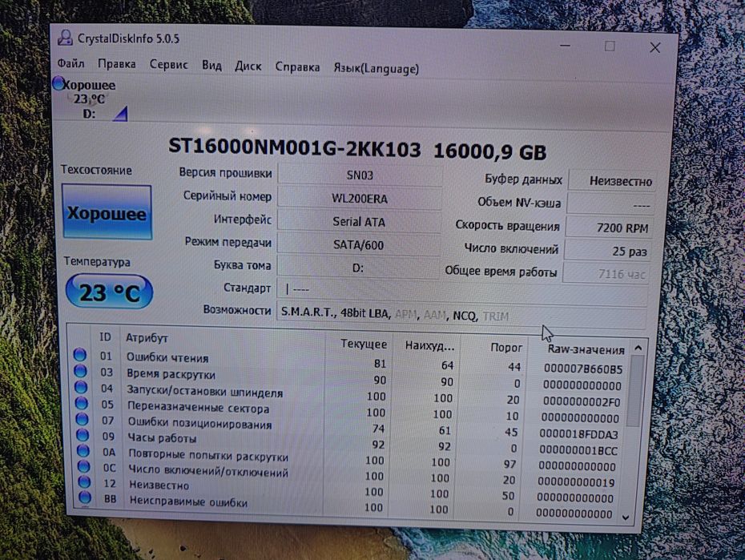Select the Запуски/остановки шпинделя row
The height and width of the screenshot is (560, 745).
pos(350,395)
